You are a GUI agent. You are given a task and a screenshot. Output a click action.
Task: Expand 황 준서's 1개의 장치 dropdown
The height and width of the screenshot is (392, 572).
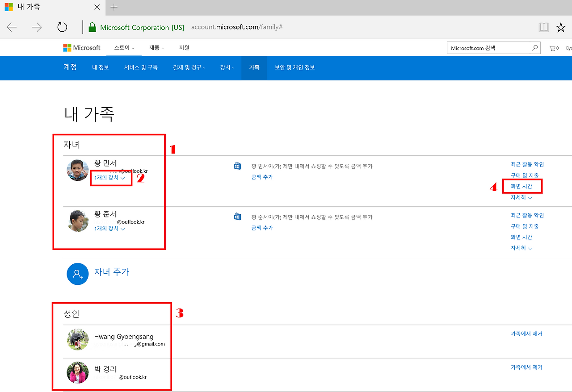pos(109,229)
